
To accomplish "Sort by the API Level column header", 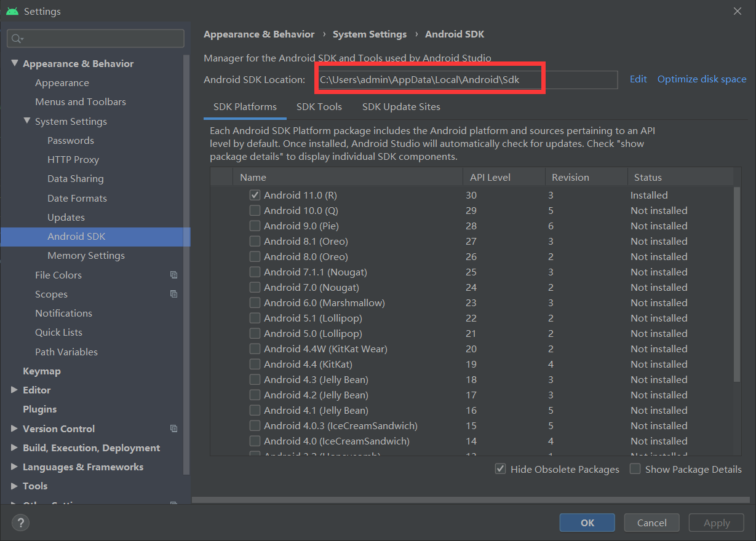I will click(504, 177).
